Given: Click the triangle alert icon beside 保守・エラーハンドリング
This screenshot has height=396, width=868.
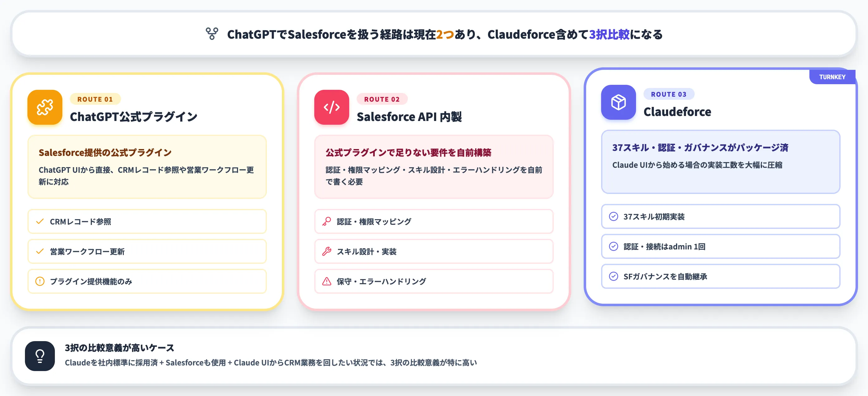Looking at the screenshot, I should (x=326, y=281).
